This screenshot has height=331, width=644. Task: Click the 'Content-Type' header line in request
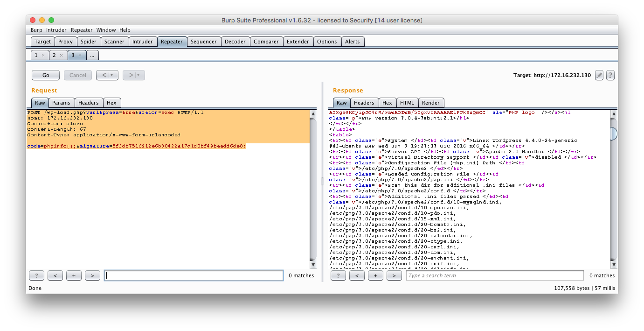click(104, 135)
